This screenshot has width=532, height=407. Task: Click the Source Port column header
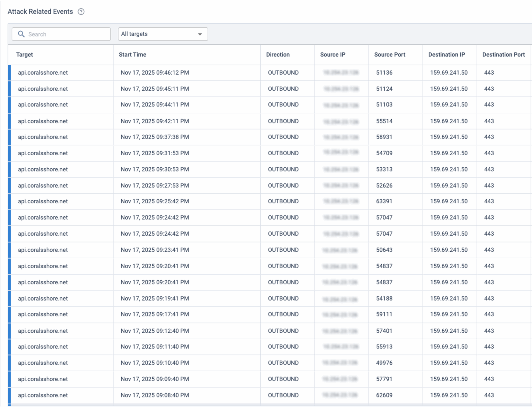pos(390,55)
